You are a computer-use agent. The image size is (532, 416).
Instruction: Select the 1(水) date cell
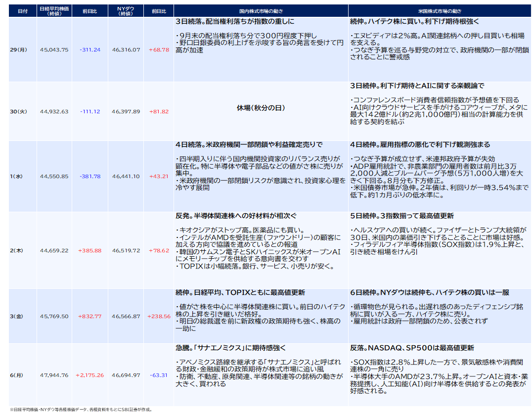coord(17,177)
